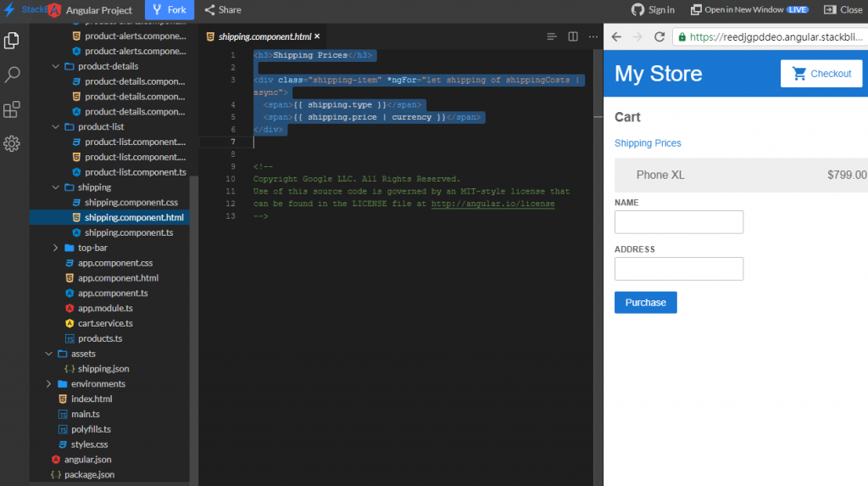Click the Phone XL cart item

741,175
